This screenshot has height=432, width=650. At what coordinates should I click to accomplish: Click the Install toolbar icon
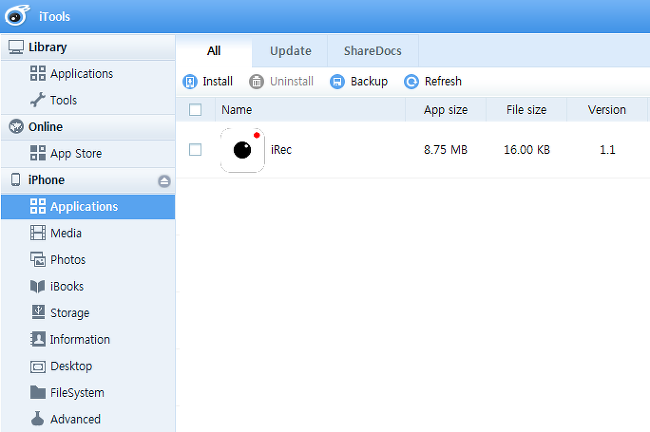click(190, 81)
